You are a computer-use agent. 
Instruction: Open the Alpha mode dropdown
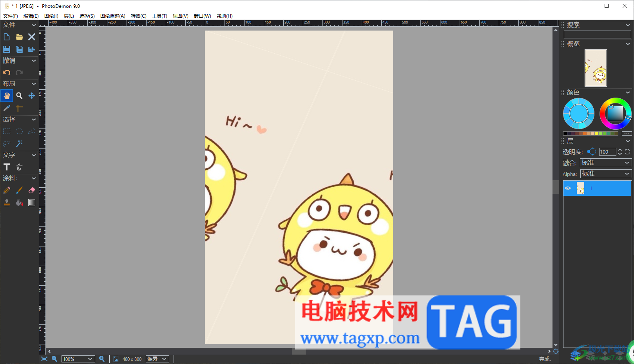[606, 174]
